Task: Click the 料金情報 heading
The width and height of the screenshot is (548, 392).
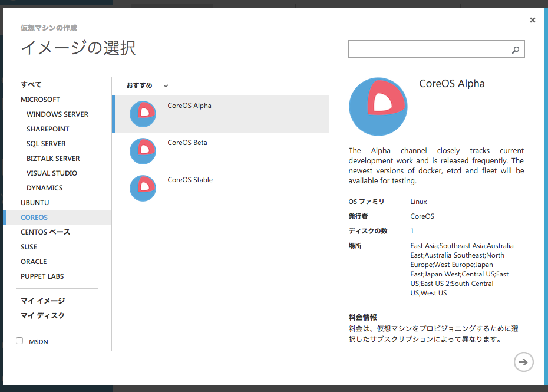Action: (362, 317)
